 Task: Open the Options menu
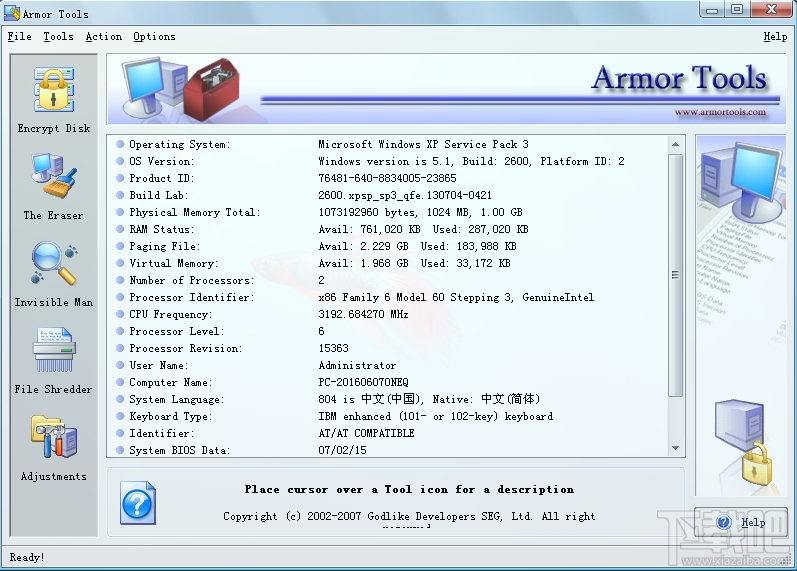click(x=154, y=37)
